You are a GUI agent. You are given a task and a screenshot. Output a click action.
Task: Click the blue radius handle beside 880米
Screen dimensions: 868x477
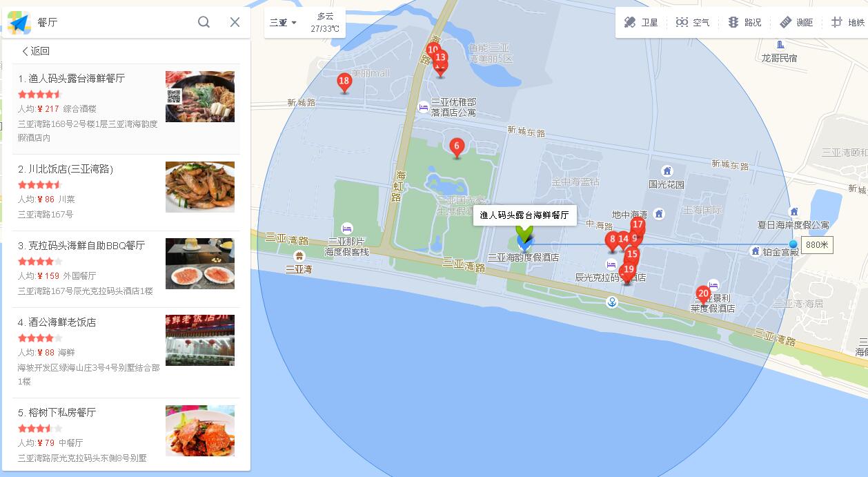(x=793, y=244)
